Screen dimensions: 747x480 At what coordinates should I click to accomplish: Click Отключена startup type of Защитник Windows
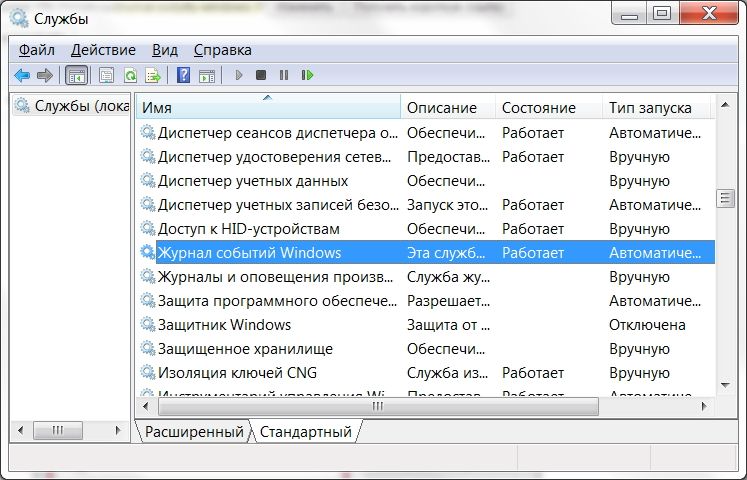(647, 325)
